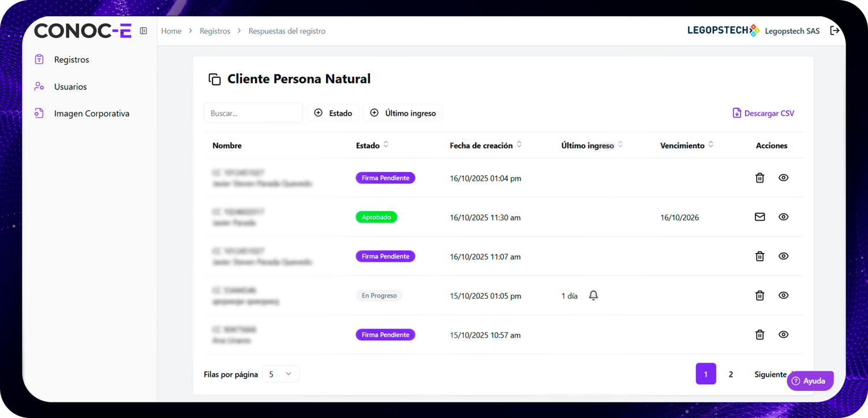The image size is (868, 418).
Task: Open Usuarios in the sidebar
Action: 70,86
